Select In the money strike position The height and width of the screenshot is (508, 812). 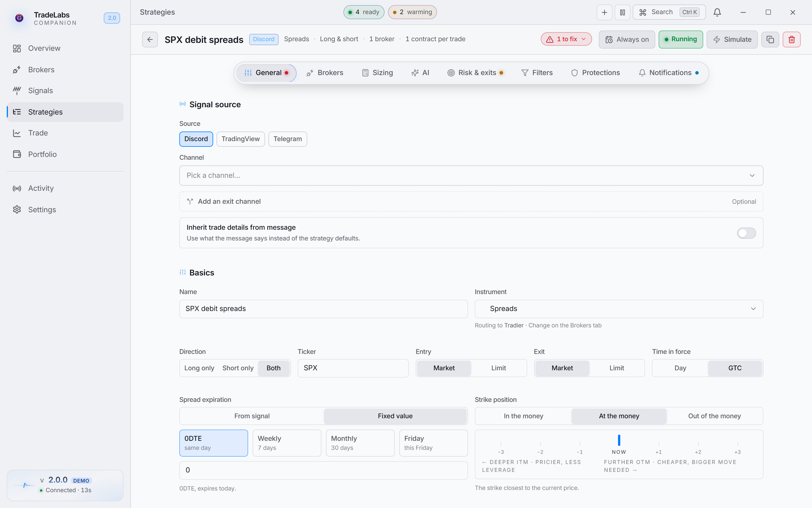524,416
